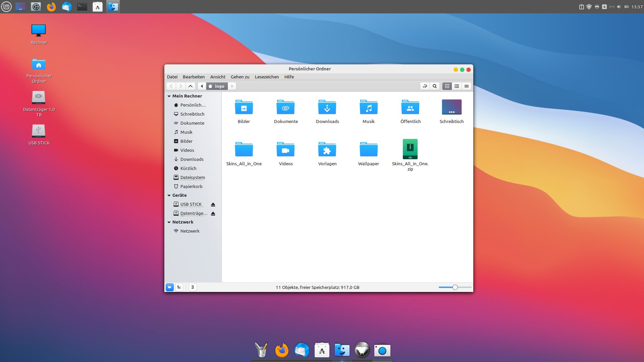Click the icon zoom slider

pyautogui.click(x=455, y=287)
